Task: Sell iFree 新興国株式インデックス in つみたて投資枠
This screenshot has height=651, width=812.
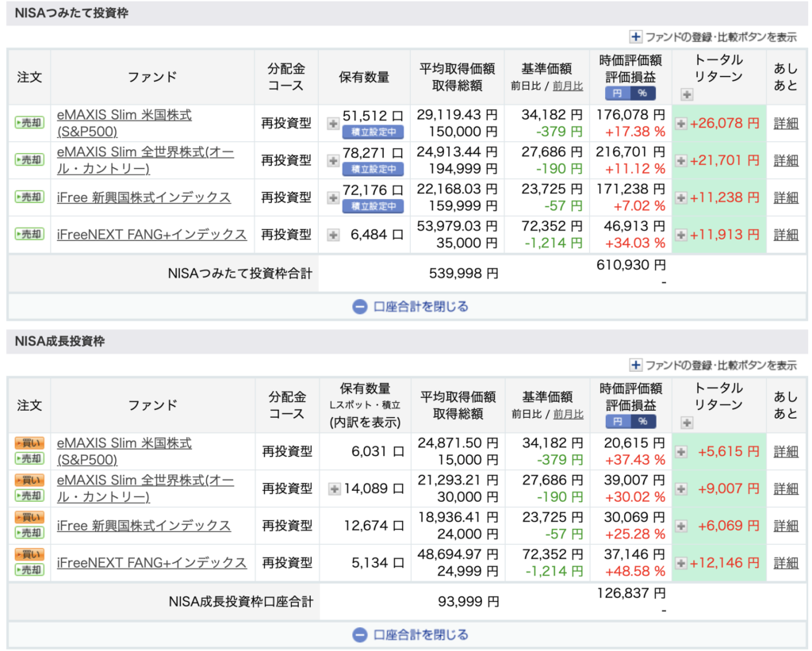Action: tap(29, 197)
